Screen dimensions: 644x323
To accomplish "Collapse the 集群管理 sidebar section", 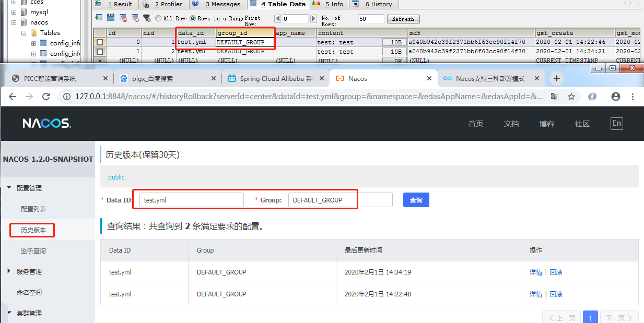I will tap(9, 313).
